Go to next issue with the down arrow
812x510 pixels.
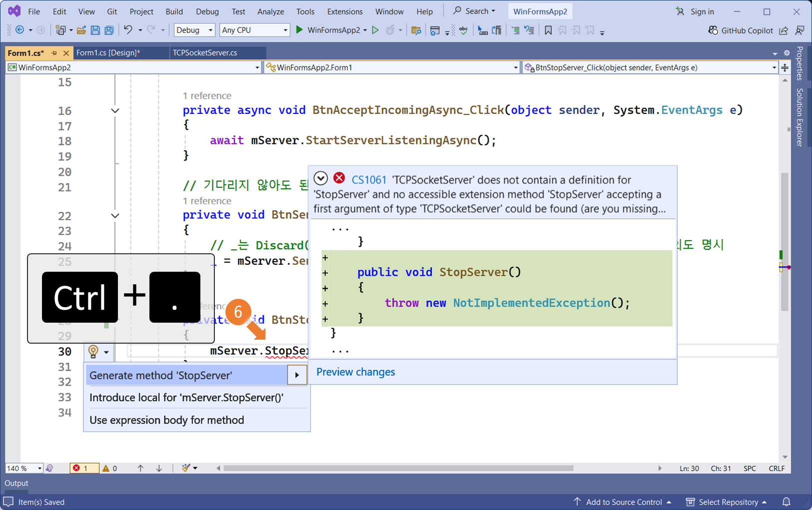159,468
